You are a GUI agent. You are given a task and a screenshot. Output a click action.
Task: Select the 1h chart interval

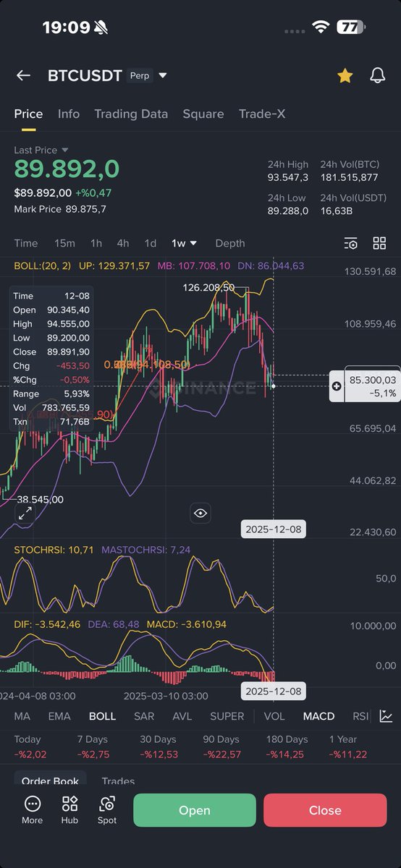[96, 243]
